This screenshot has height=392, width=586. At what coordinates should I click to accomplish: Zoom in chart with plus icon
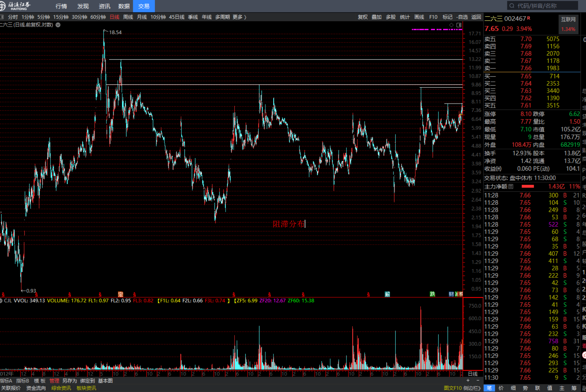(x=468, y=380)
